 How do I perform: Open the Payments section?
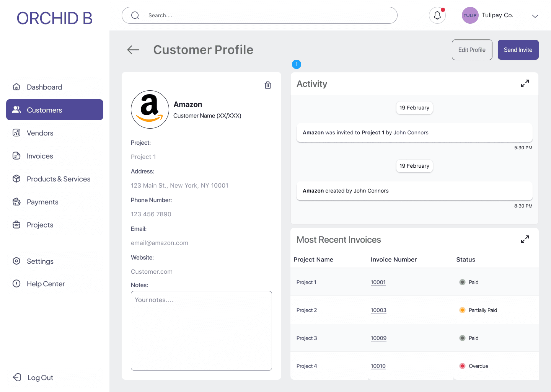(55, 202)
